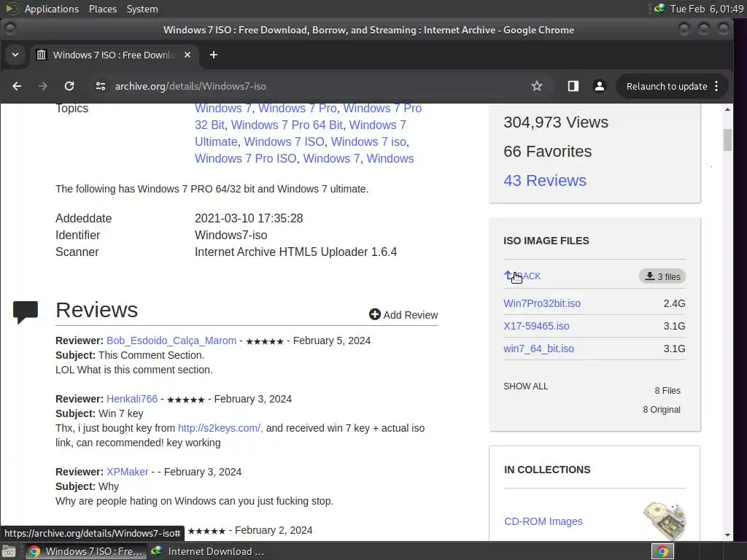Viewport: 747px width, 560px height.
Task: Click the page scrollbar up arrow
Action: tap(727, 109)
